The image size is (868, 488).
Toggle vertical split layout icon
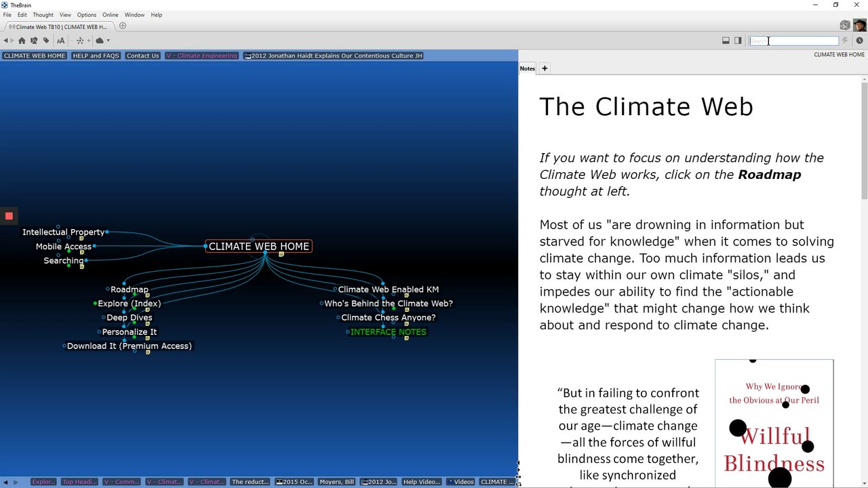click(x=738, y=41)
